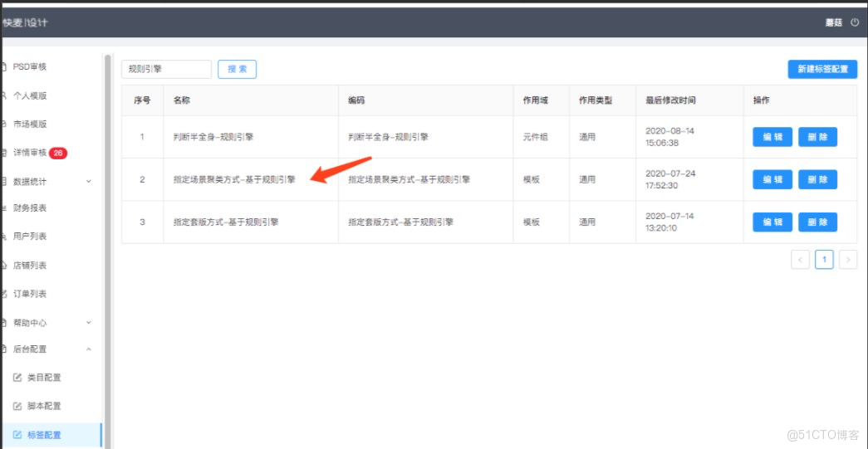Click the edit icon beside 标签配置
868x449 pixels.
17,435
